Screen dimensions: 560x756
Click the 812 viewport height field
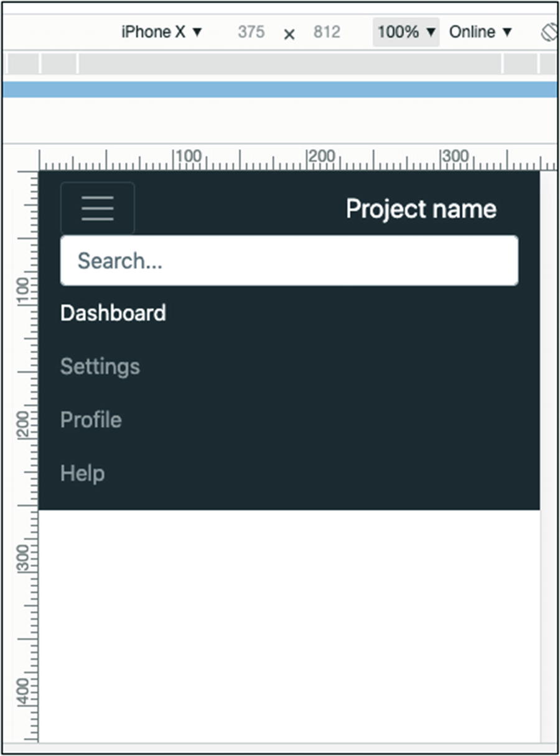pos(327,32)
